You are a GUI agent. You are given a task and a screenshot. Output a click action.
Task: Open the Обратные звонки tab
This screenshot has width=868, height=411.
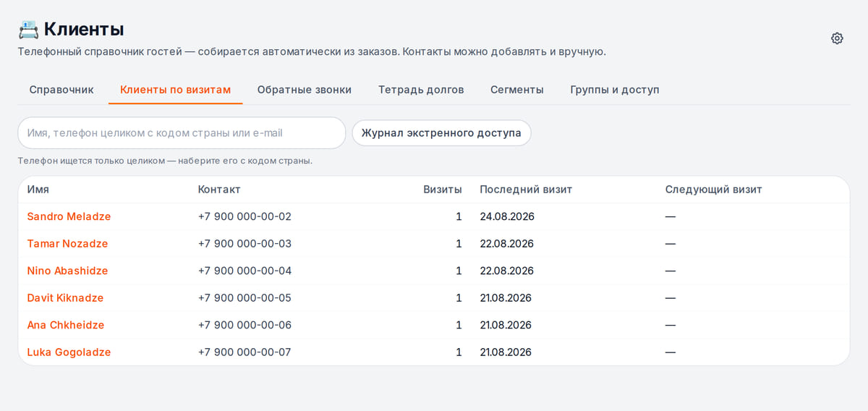[305, 90]
